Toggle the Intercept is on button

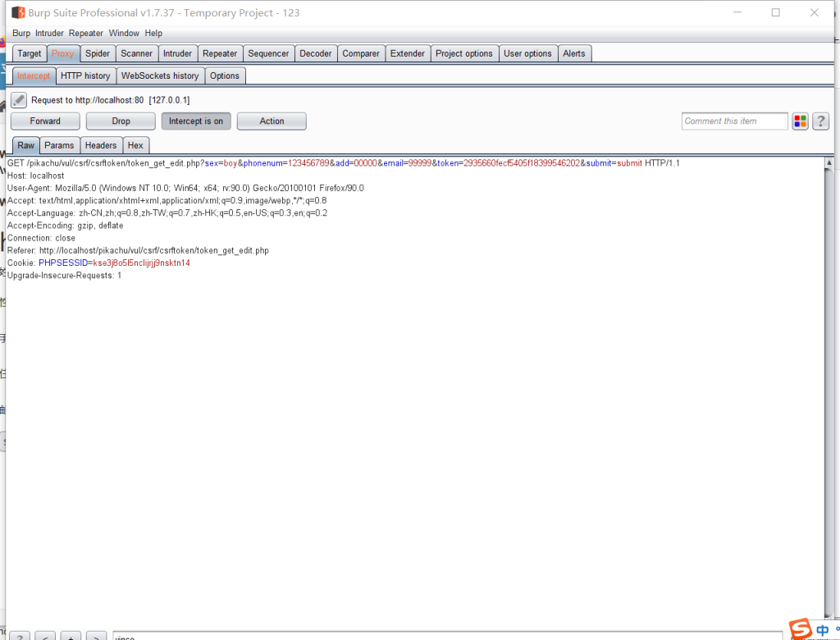pos(195,121)
